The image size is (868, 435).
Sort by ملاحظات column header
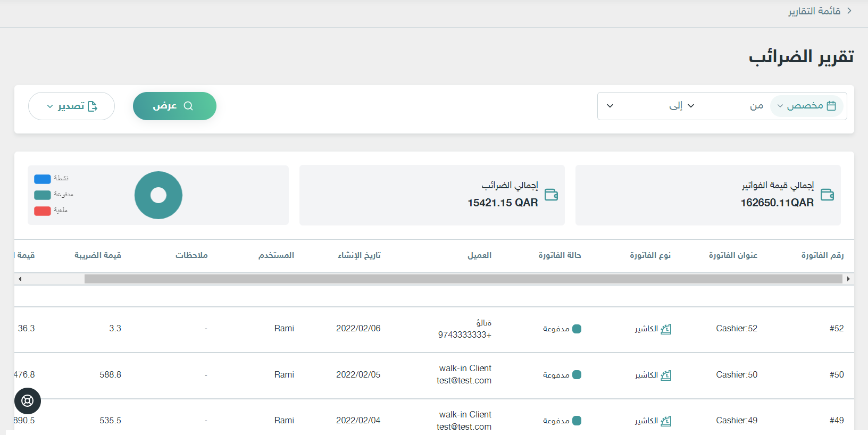[191, 255]
